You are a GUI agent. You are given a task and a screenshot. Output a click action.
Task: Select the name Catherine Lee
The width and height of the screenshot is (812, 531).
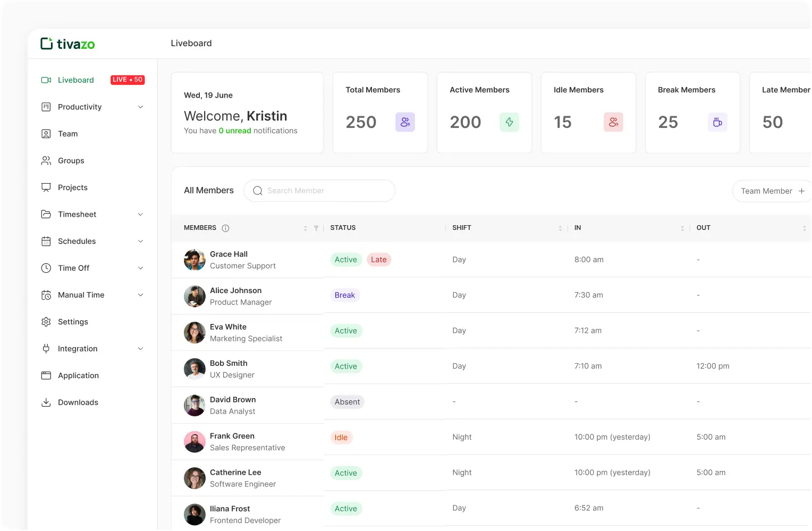click(x=235, y=473)
